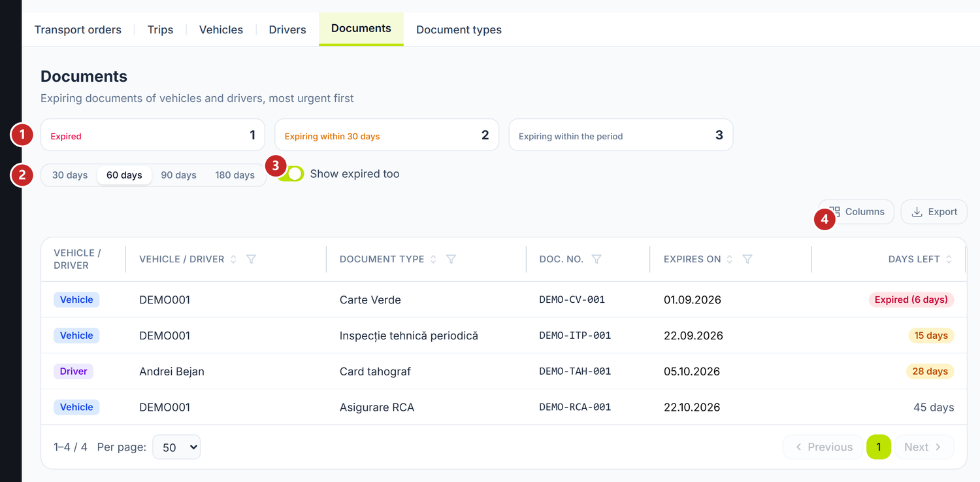Toggle the Show expired too switch
980x482 pixels.
pos(291,174)
